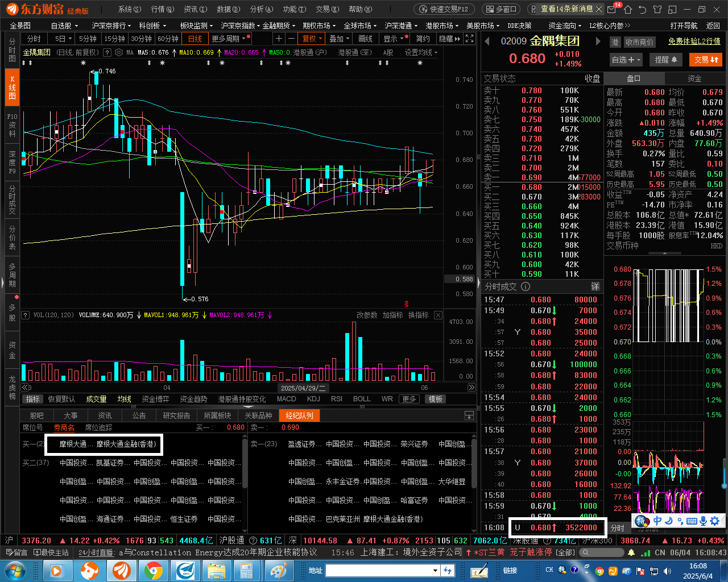The width and height of the screenshot is (728, 582).
Task: Open the 交易 menu in menu bar
Action: click(x=327, y=9)
